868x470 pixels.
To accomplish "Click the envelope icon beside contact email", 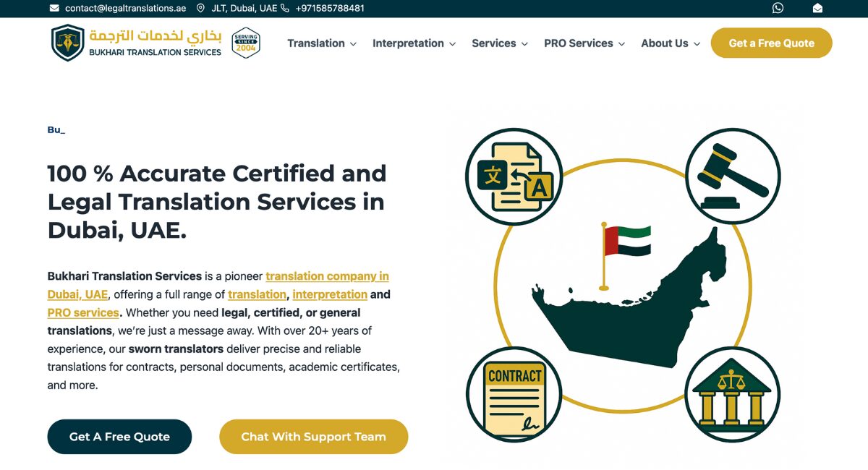I will click(x=54, y=8).
